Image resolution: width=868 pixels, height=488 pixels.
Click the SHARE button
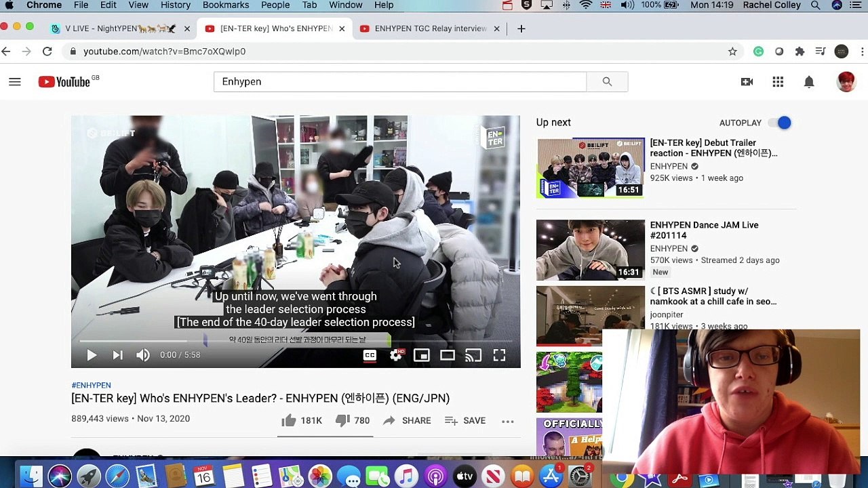tap(407, 420)
